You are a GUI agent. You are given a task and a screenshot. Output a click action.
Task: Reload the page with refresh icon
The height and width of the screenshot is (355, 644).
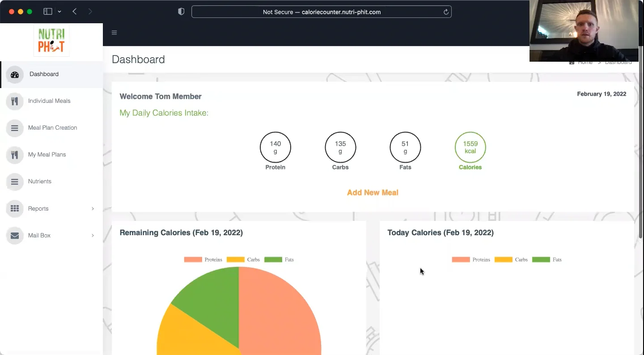click(446, 12)
